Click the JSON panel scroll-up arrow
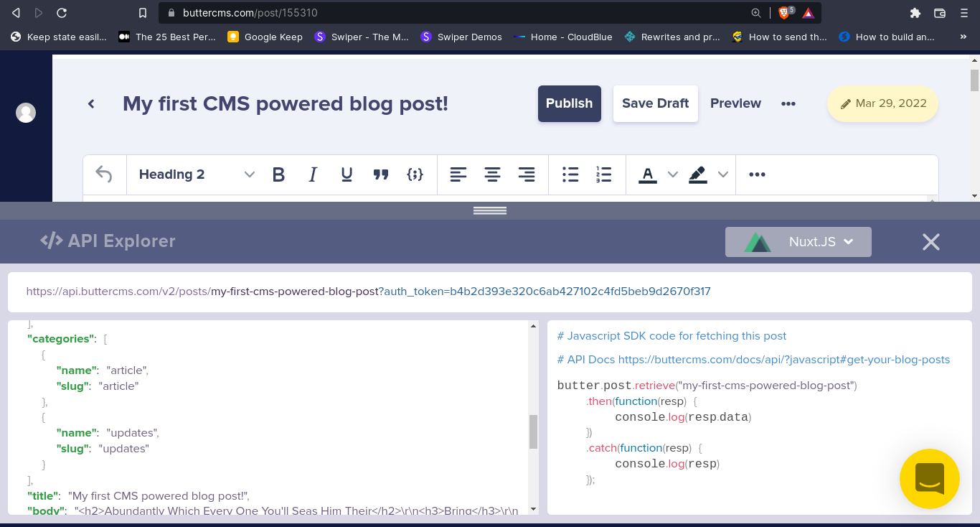The width and height of the screenshot is (980, 527). point(533,327)
